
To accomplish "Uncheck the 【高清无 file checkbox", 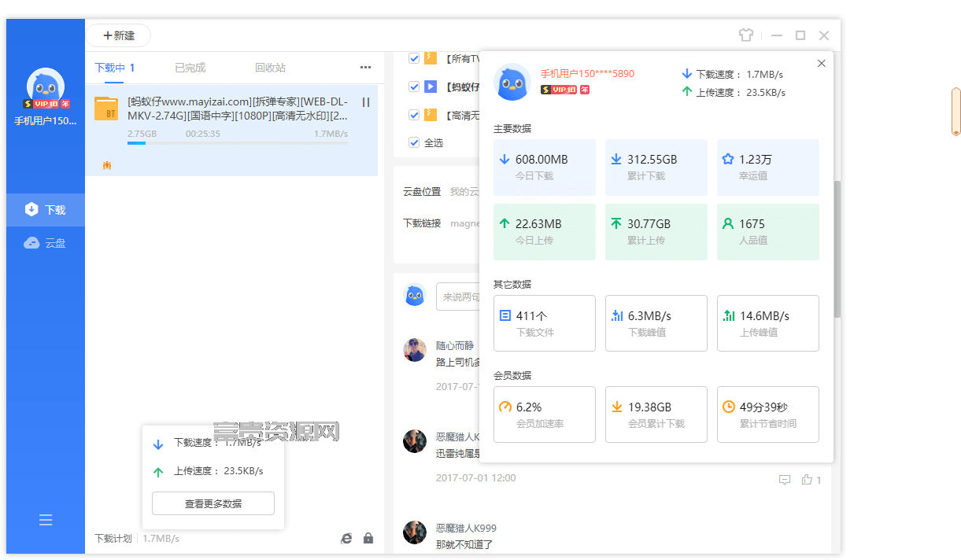I will (x=414, y=115).
